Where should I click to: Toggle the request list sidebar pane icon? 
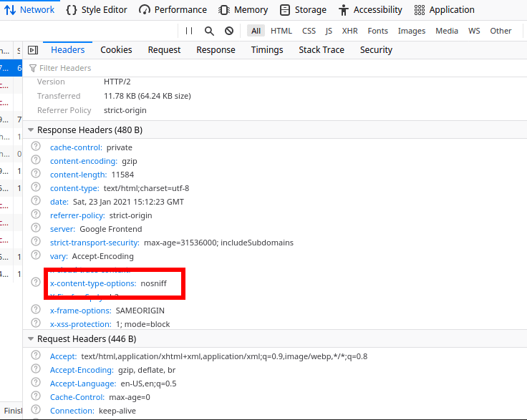(x=33, y=50)
